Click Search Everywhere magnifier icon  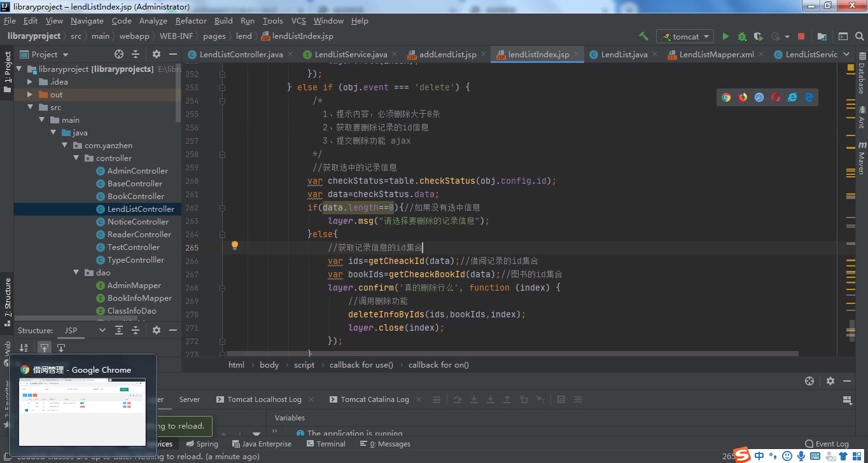coord(860,37)
